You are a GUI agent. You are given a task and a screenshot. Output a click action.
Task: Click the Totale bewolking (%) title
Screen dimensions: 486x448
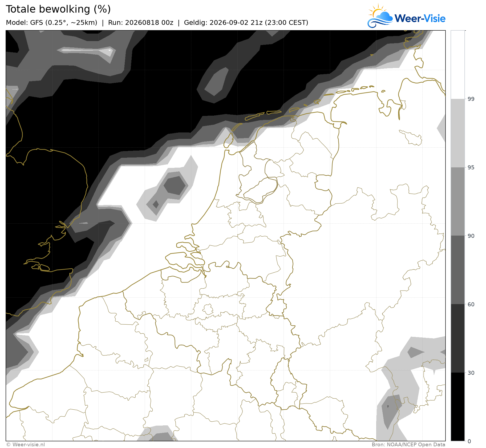coord(58,9)
